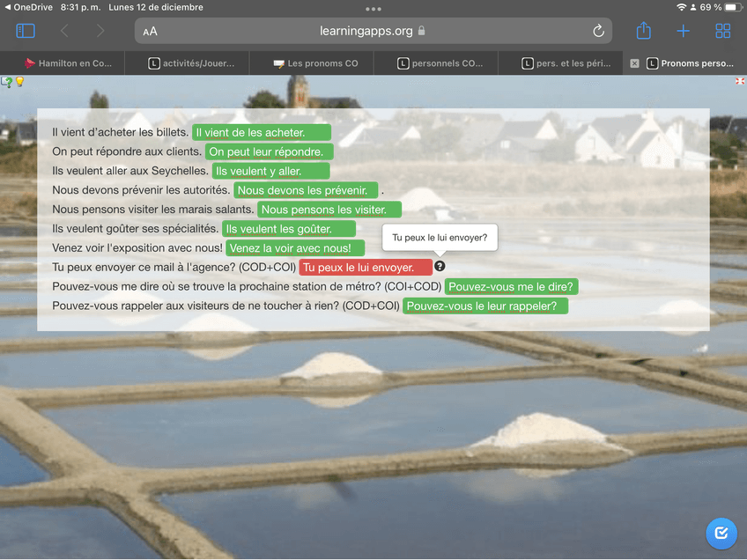Go forward with the right arrow
This screenshot has width=747, height=560.
coord(100,31)
